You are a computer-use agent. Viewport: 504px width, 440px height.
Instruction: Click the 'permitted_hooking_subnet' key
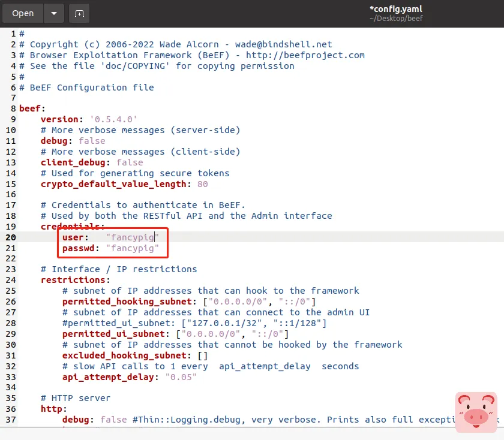(127, 302)
